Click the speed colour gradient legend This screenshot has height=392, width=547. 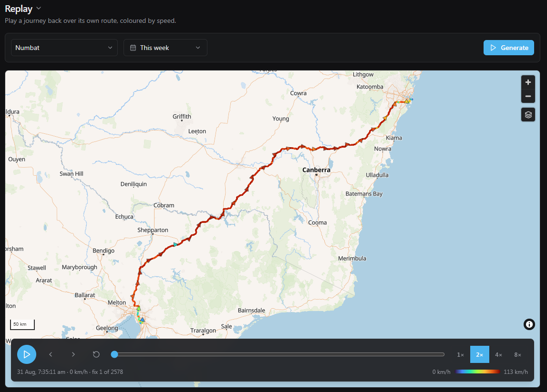477,372
